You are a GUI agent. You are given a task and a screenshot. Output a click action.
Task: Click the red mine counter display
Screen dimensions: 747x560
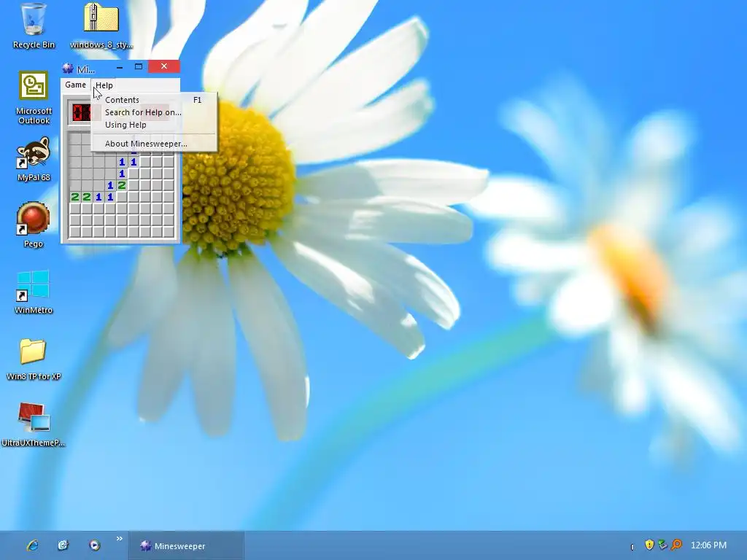(81, 113)
